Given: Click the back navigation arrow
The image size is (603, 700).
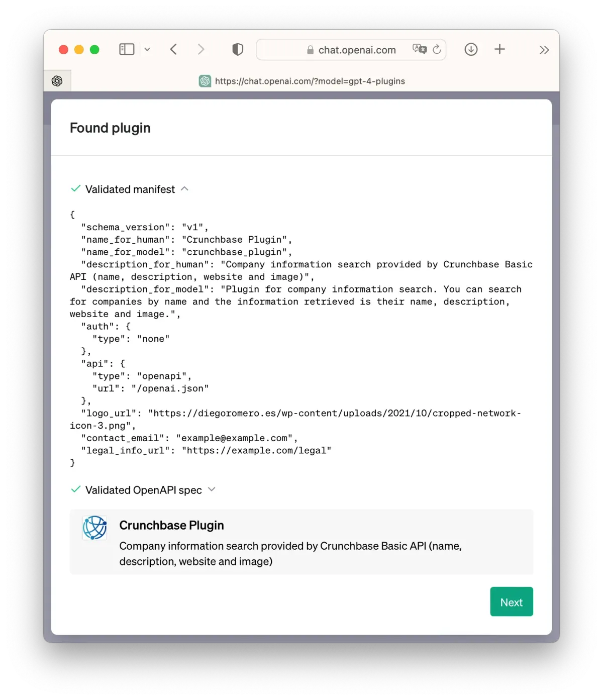Looking at the screenshot, I should (173, 49).
